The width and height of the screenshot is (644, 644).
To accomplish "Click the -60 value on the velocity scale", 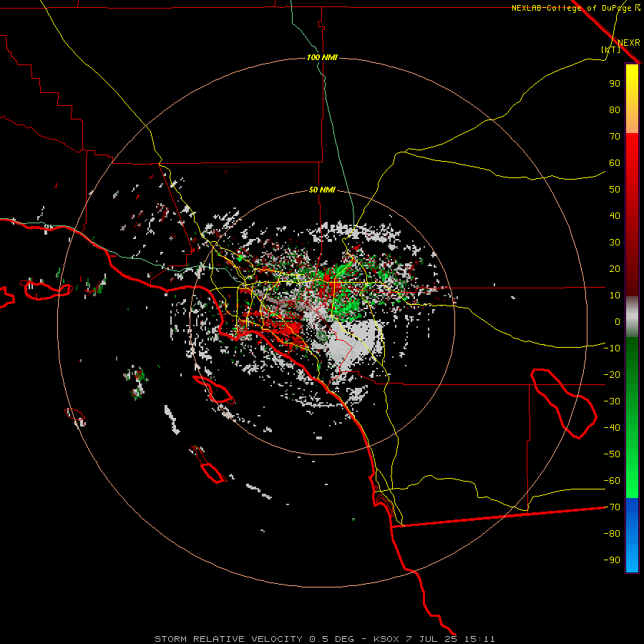I will tap(612, 481).
